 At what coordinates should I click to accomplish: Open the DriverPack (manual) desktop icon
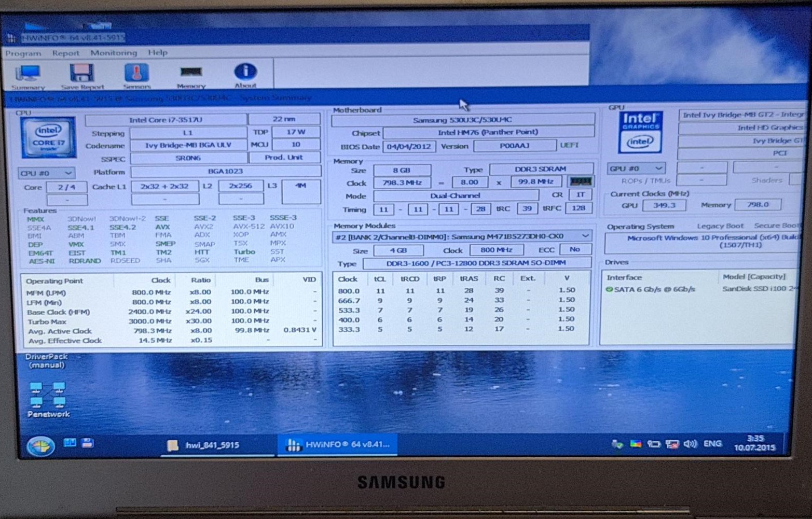click(x=46, y=361)
